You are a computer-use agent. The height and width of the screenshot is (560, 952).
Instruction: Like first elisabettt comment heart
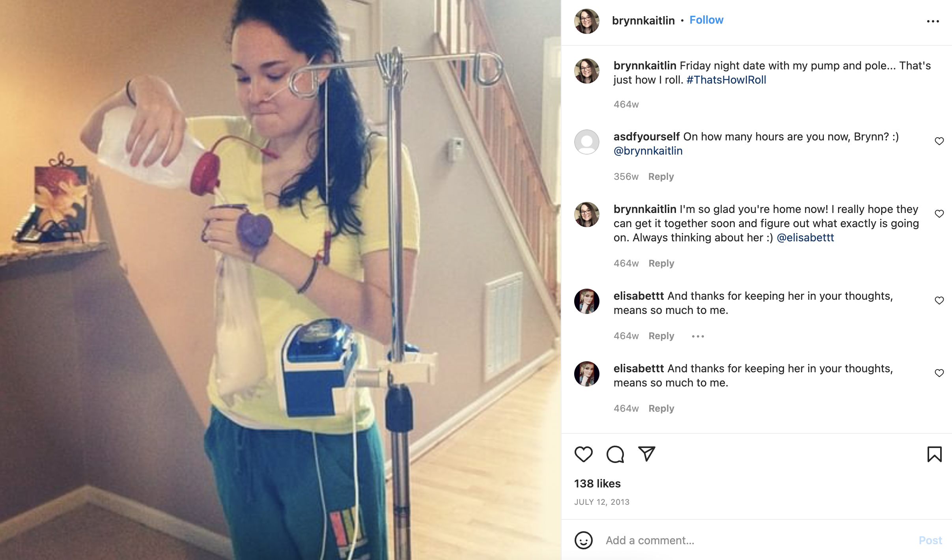pyautogui.click(x=939, y=301)
